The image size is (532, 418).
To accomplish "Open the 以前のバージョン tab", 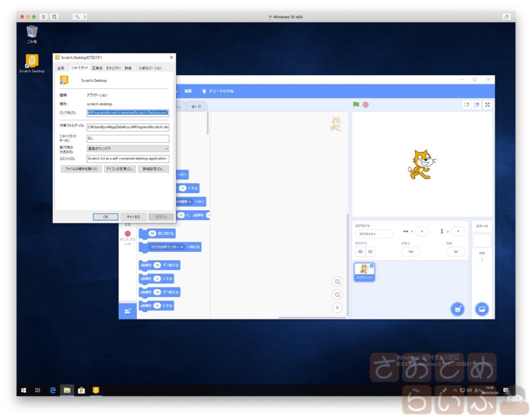I will [150, 68].
